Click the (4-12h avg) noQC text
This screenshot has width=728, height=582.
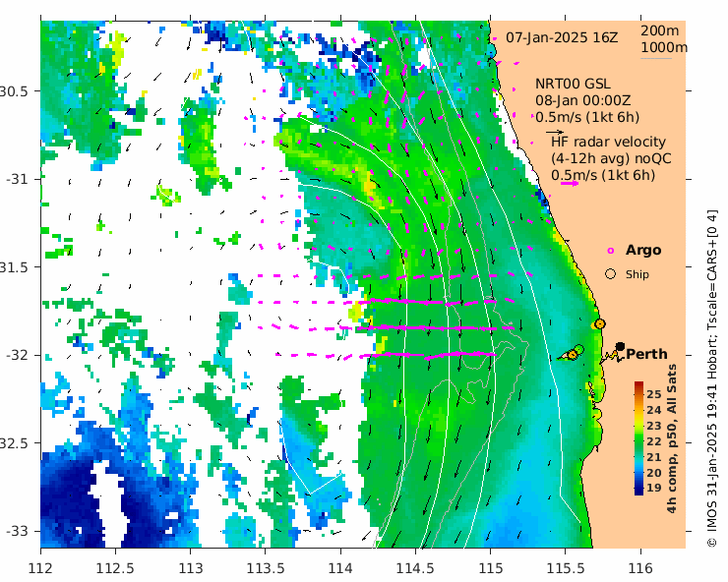coord(611,158)
